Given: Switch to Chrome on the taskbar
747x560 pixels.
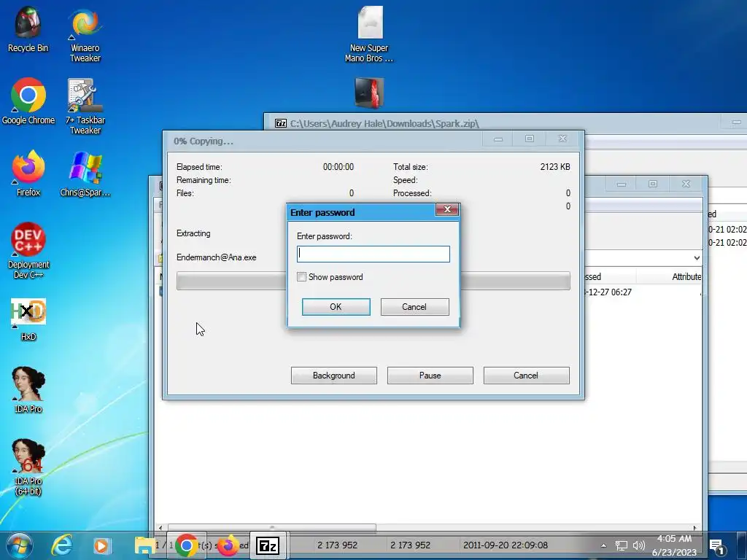Looking at the screenshot, I should click(186, 545).
